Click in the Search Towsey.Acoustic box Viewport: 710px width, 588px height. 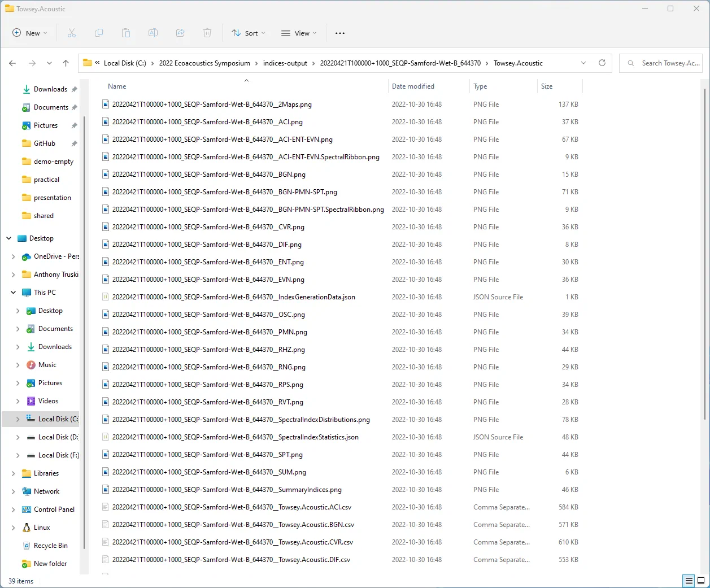[662, 63]
